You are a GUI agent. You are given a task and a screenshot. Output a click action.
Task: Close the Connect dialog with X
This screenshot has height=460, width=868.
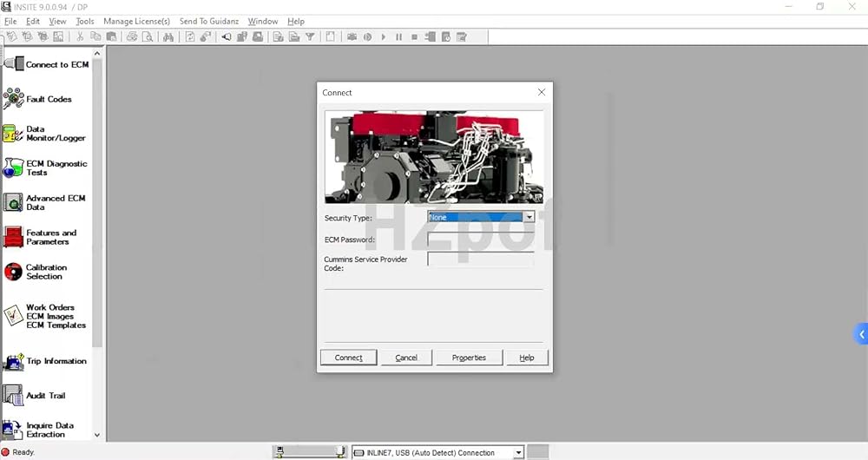(542, 92)
